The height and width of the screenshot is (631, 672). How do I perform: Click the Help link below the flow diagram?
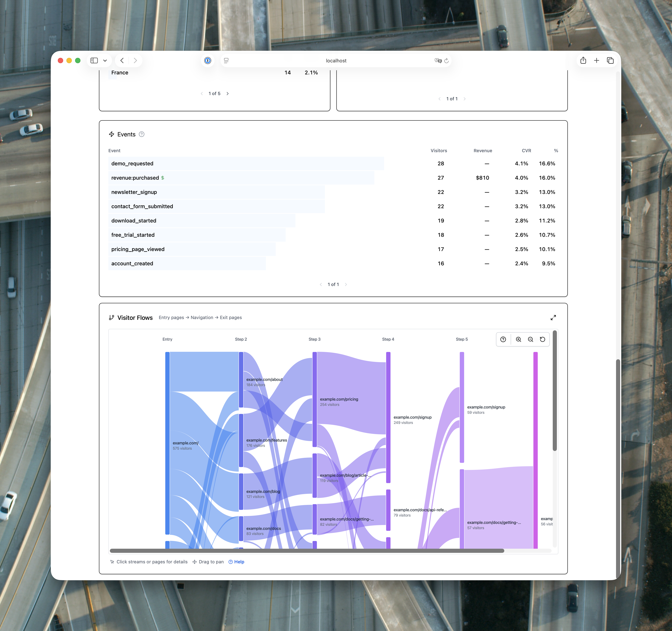pos(236,562)
